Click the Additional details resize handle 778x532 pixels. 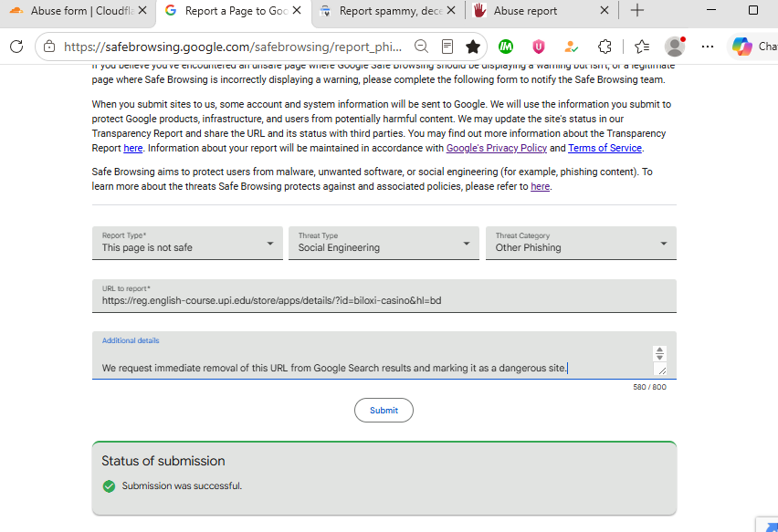[x=661, y=370]
